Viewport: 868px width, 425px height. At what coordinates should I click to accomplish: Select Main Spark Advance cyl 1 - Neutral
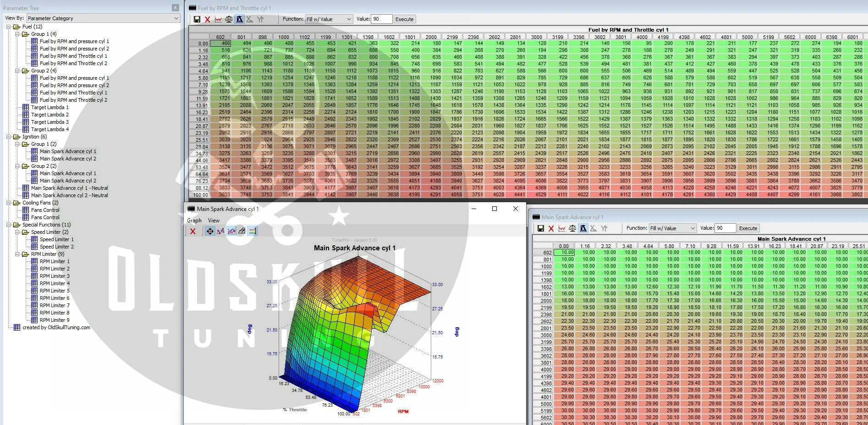coord(70,188)
